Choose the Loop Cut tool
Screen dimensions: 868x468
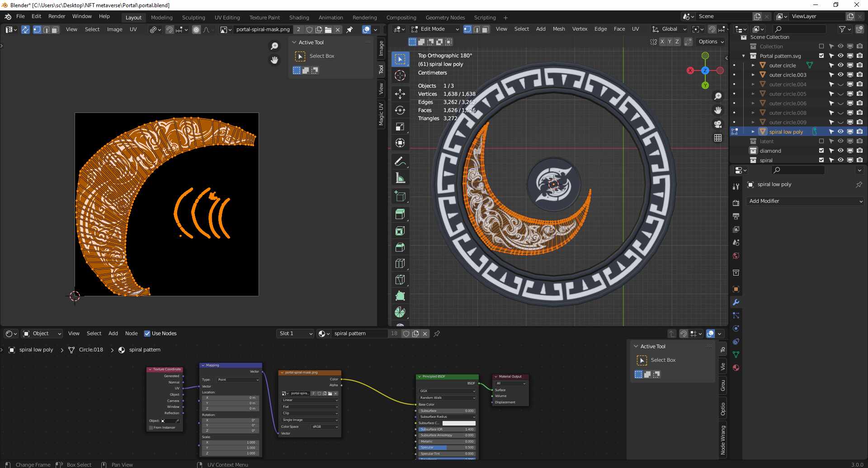pyautogui.click(x=400, y=263)
